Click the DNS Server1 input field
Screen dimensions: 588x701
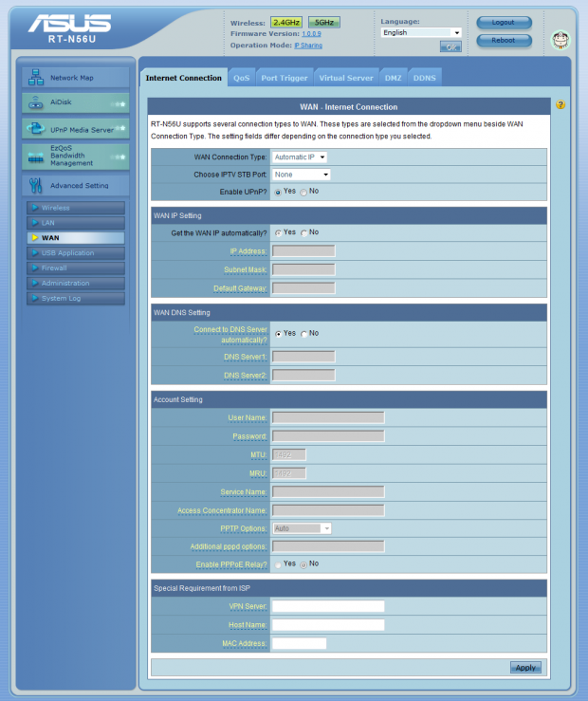tap(303, 357)
